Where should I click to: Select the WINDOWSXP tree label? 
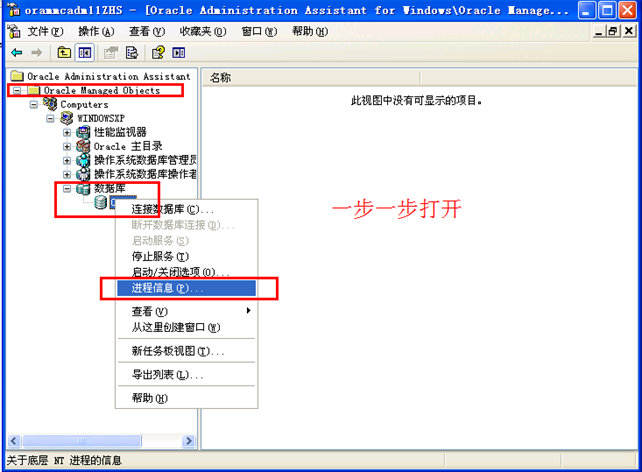click(x=101, y=118)
